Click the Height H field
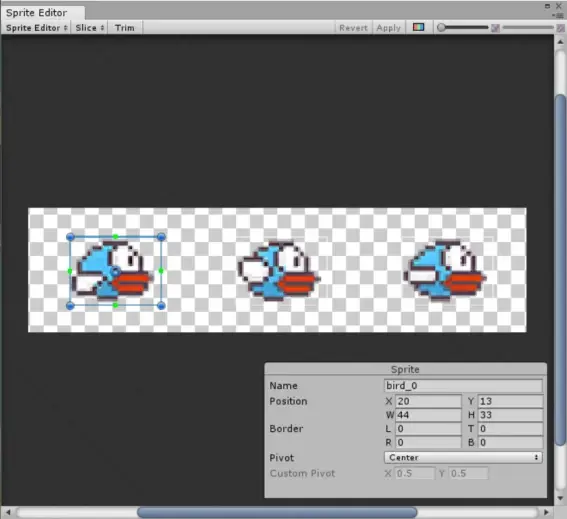Screen dimensions: 567x519 coord(511,415)
